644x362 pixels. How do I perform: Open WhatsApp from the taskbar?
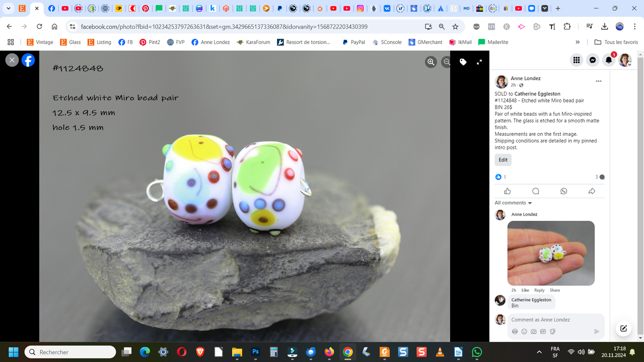(x=477, y=352)
